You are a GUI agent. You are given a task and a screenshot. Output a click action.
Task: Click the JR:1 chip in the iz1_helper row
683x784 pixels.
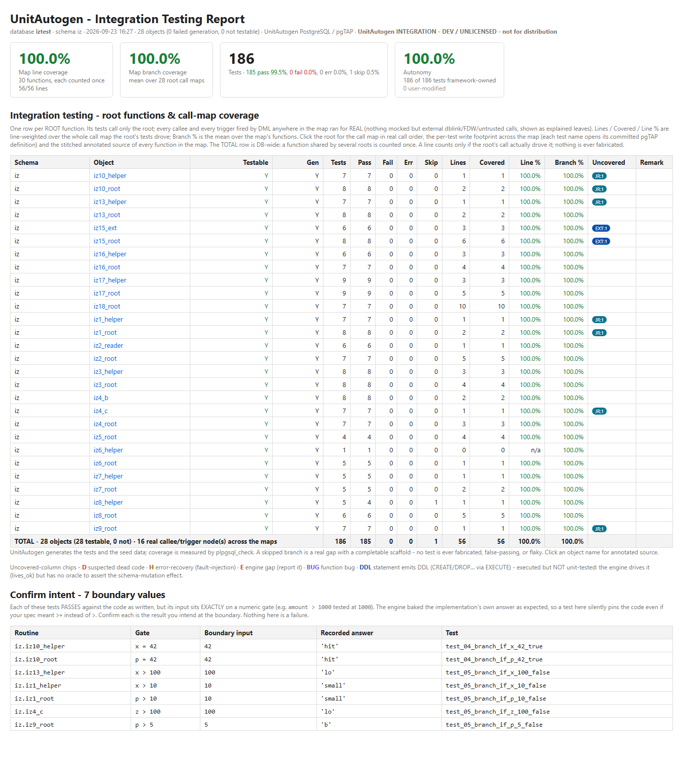click(599, 320)
